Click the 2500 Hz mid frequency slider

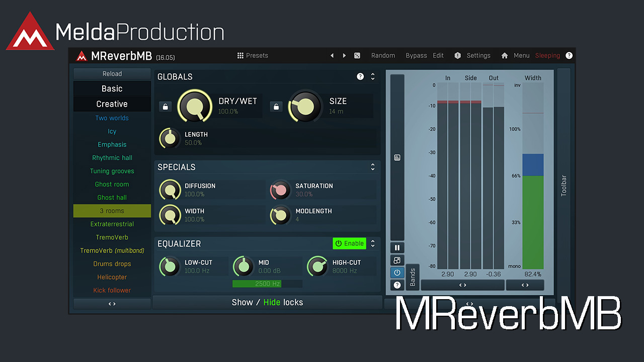click(x=267, y=284)
